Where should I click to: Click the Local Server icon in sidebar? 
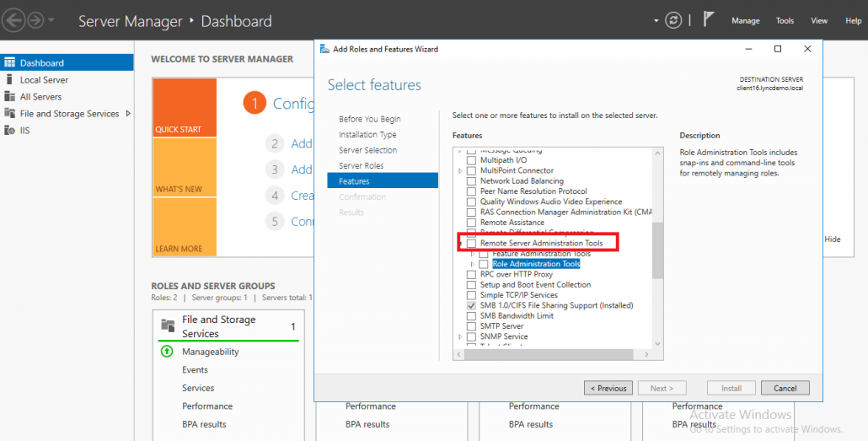tap(9, 79)
